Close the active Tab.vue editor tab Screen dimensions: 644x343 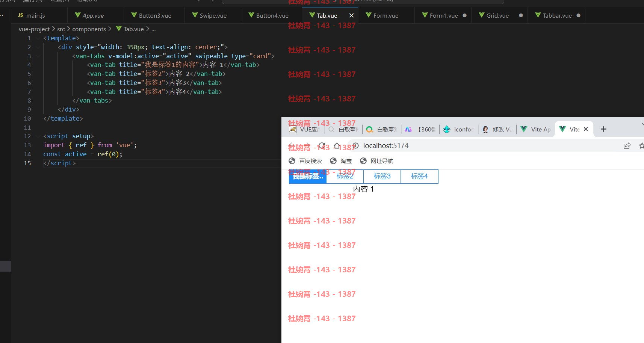(351, 15)
